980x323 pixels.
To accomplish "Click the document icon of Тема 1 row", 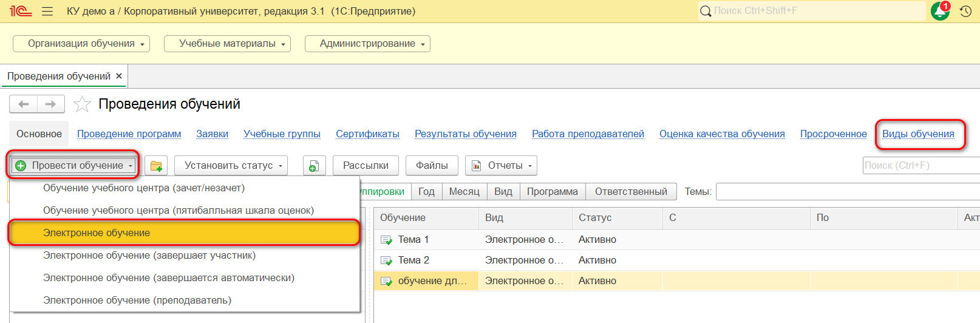I will 386,240.
